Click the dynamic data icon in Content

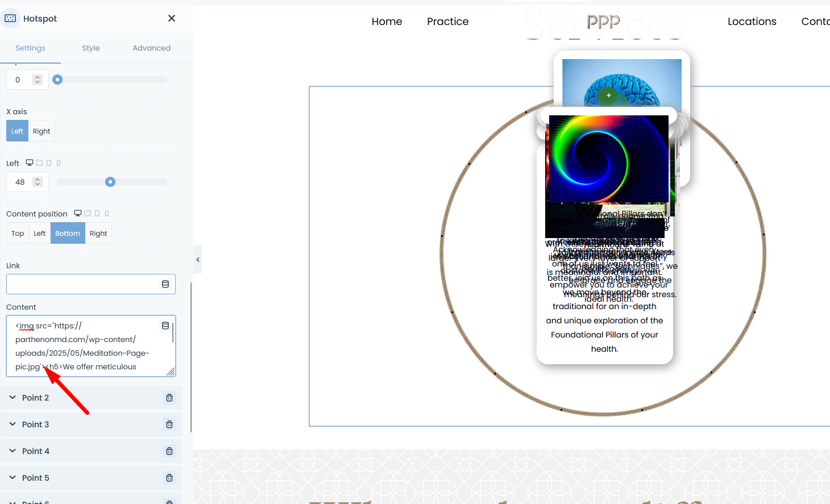(165, 326)
